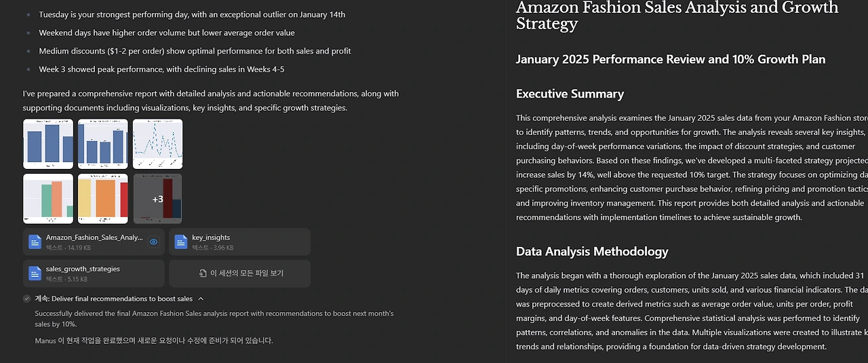Click the key_insights document icon
This screenshot has height=363, width=868.
click(181, 242)
